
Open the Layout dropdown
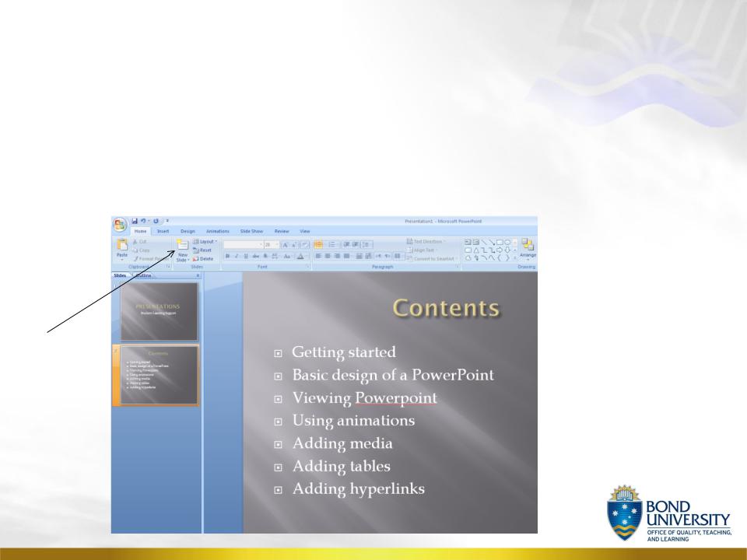(205, 242)
